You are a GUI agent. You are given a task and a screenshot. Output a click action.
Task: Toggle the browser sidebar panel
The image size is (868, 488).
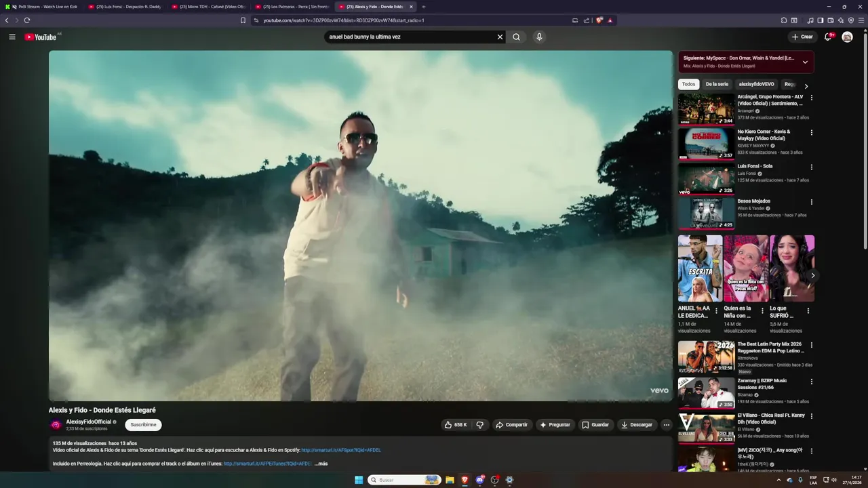coord(820,20)
